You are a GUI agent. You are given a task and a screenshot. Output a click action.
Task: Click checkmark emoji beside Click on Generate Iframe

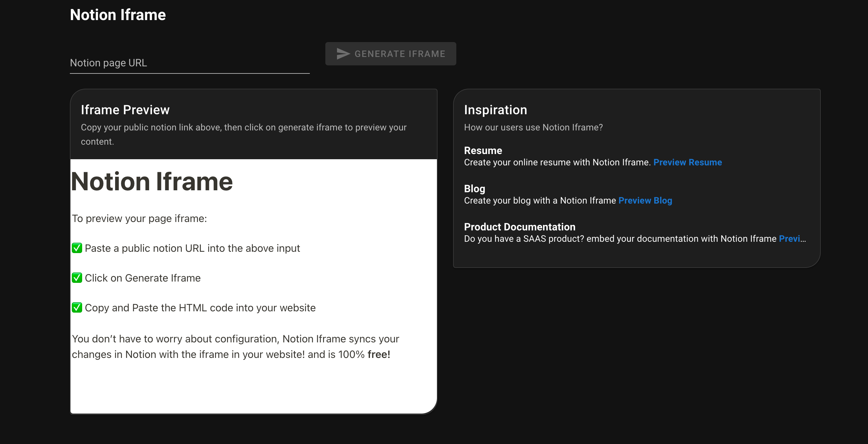click(x=77, y=278)
